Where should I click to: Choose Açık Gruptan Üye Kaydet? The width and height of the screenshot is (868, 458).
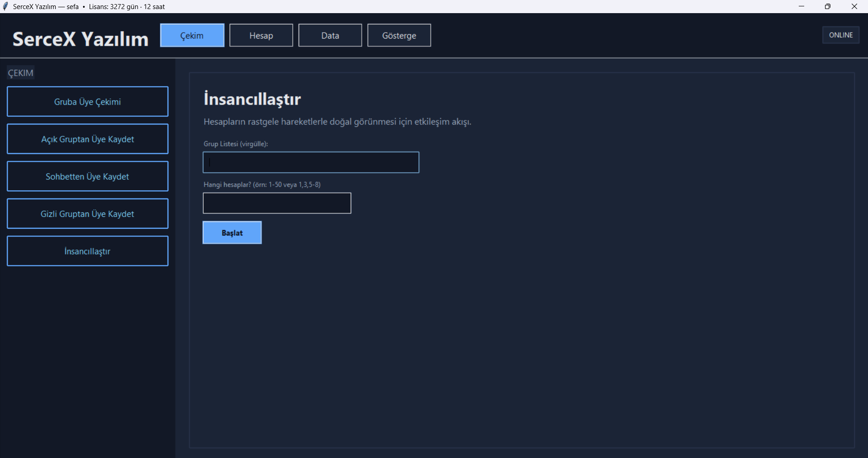pos(87,139)
